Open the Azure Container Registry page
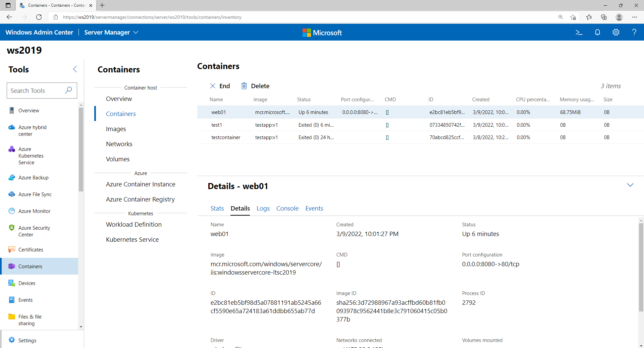Screen dimensions: 644x348 point(140,199)
